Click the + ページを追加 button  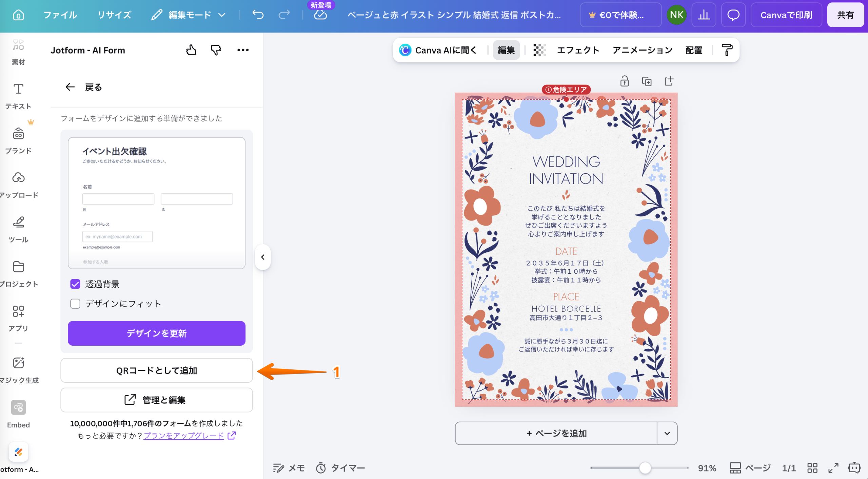pos(556,434)
